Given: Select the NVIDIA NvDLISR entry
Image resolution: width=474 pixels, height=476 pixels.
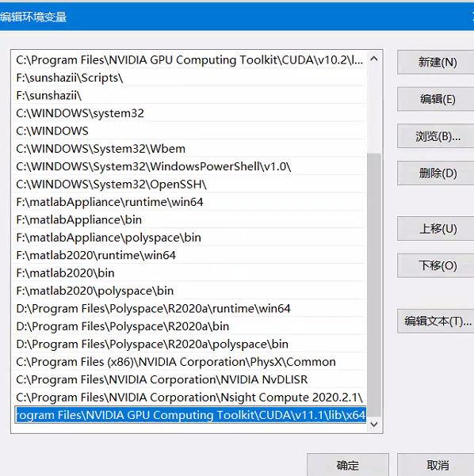Looking at the screenshot, I should coord(189,379).
